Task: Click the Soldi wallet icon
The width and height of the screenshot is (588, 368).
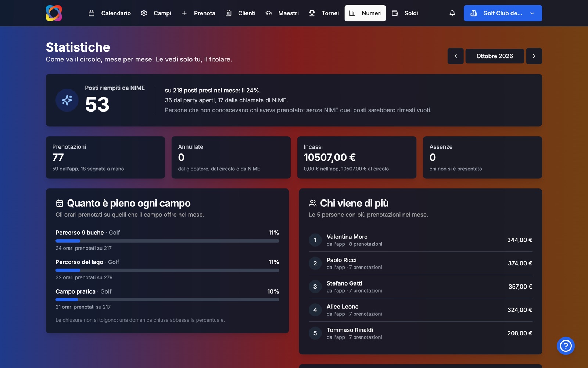Action: [x=395, y=13]
